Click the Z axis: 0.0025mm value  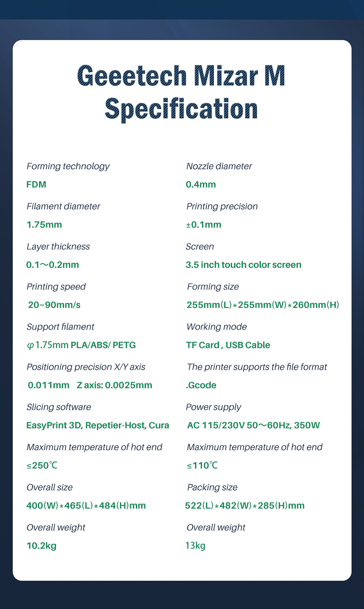pyautogui.click(x=115, y=385)
